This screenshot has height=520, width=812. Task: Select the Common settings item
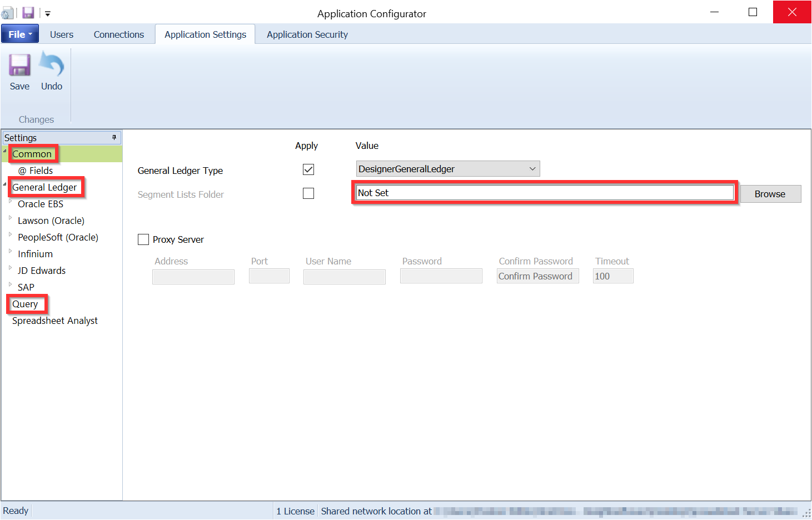click(32, 154)
